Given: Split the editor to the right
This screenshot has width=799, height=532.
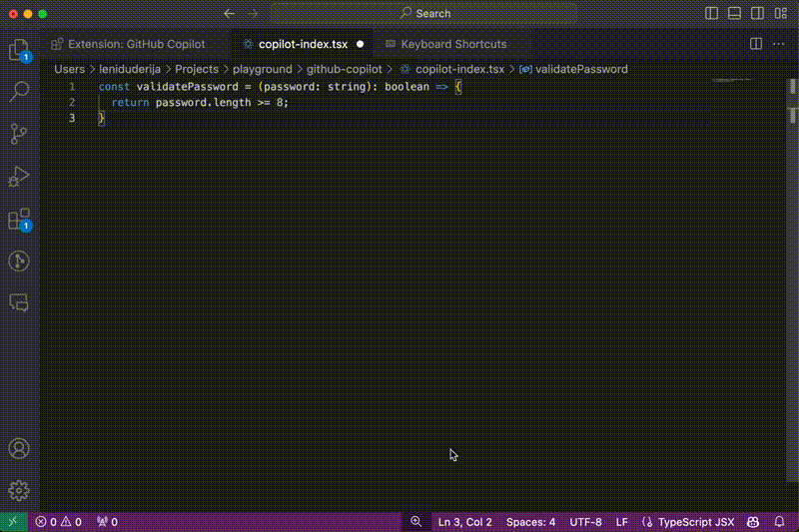Looking at the screenshot, I should point(756,44).
